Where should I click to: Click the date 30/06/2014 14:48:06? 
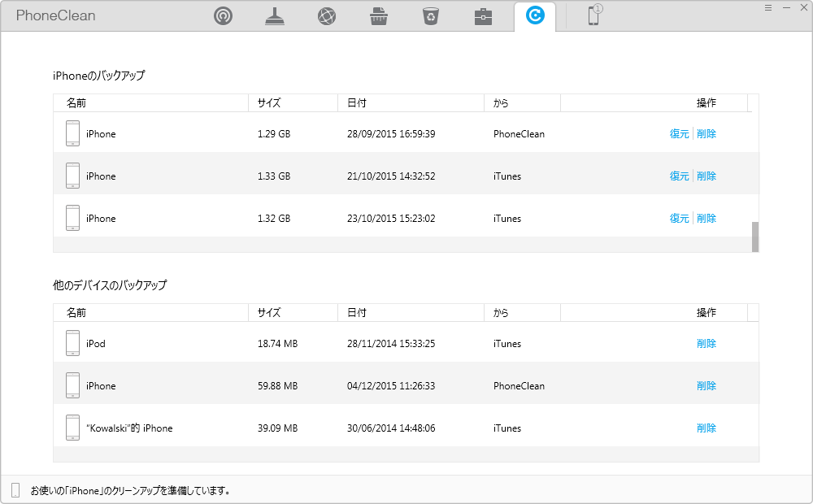[391, 428]
